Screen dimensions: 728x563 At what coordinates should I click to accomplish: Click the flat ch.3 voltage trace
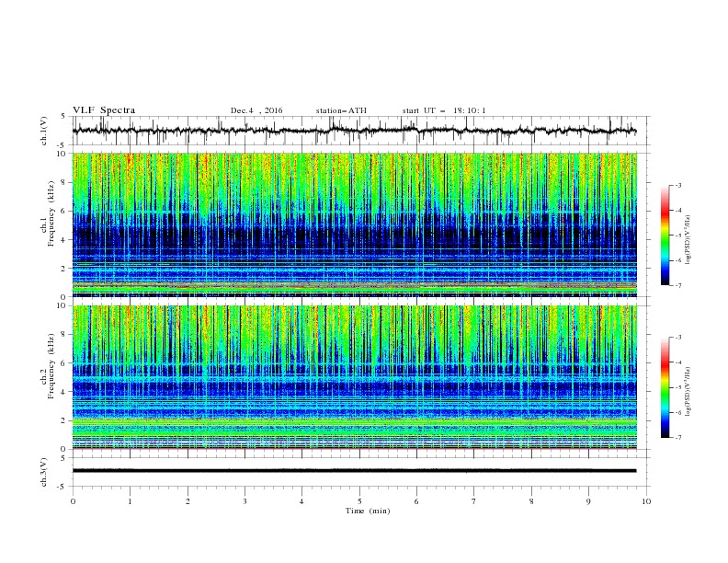coord(354,471)
